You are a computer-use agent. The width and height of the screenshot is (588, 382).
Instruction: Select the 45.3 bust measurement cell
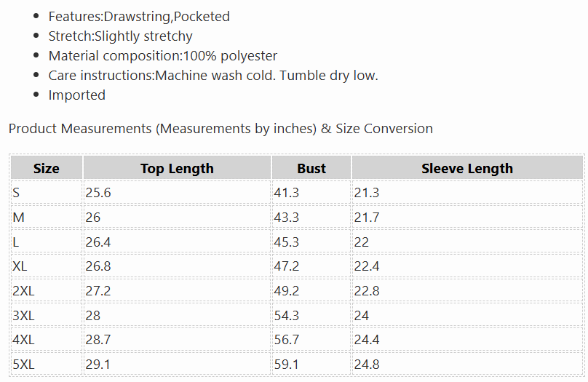[311, 242]
